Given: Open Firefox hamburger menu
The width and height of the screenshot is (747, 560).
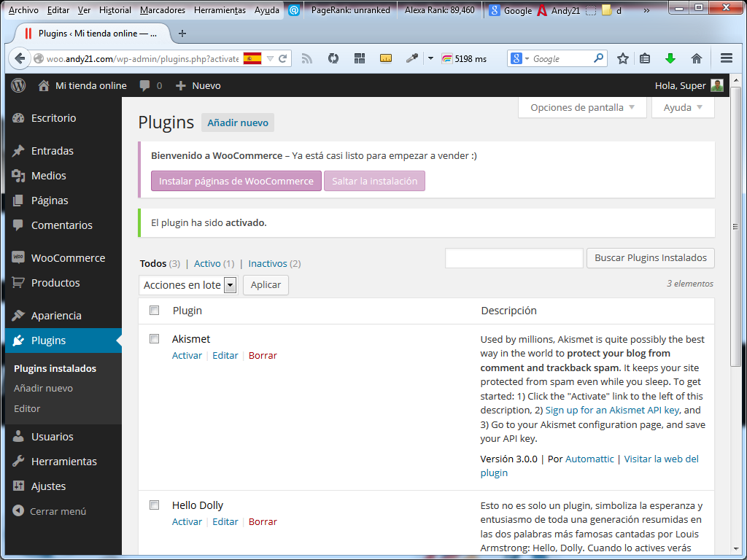Looking at the screenshot, I should [x=727, y=58].
